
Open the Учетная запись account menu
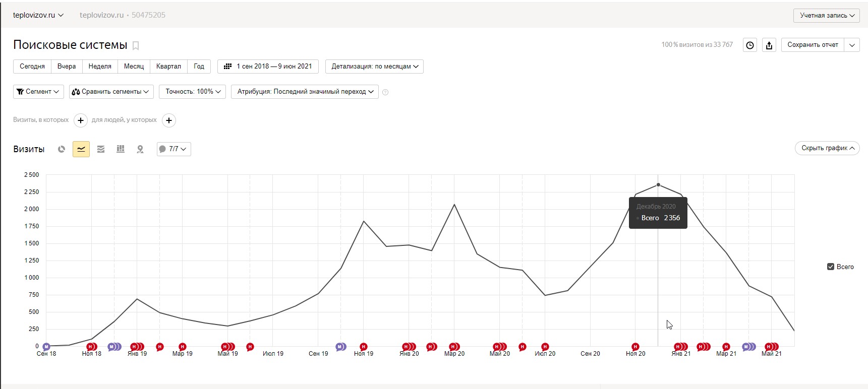pos(827,16)
